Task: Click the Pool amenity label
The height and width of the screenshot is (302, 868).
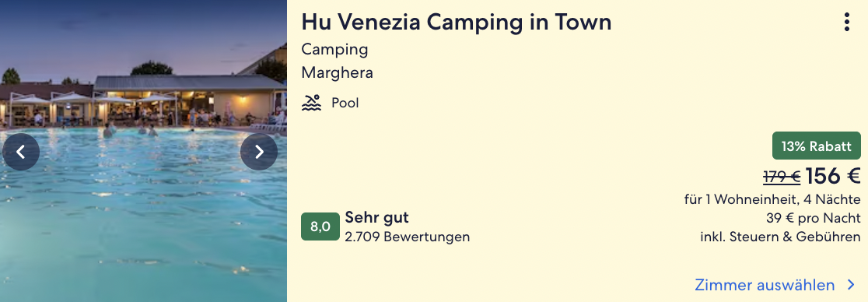Action: (345, 103)
